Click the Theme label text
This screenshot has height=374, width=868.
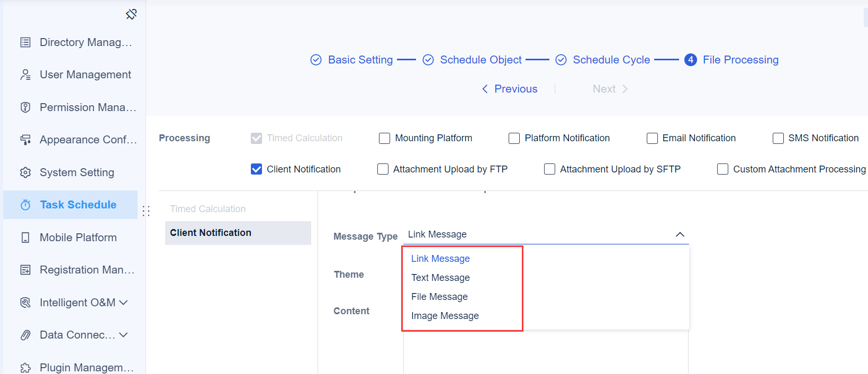point(349,275)
